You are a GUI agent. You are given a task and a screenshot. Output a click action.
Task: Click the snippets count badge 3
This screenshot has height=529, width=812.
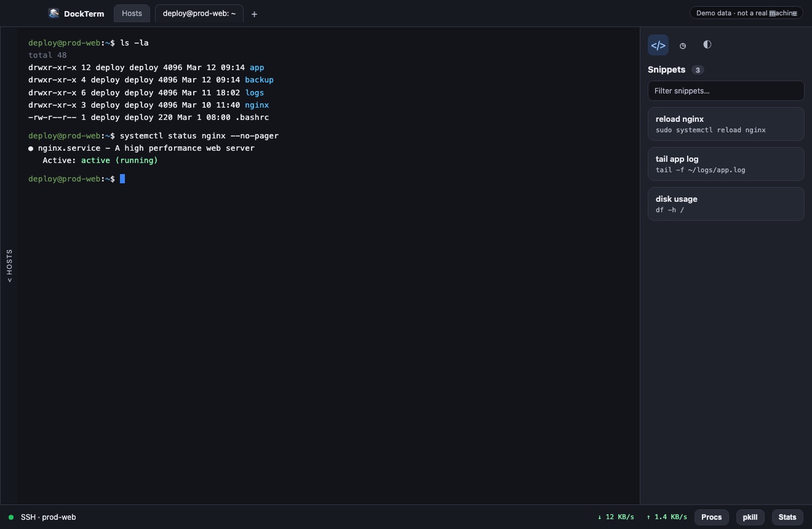(698, 70)
